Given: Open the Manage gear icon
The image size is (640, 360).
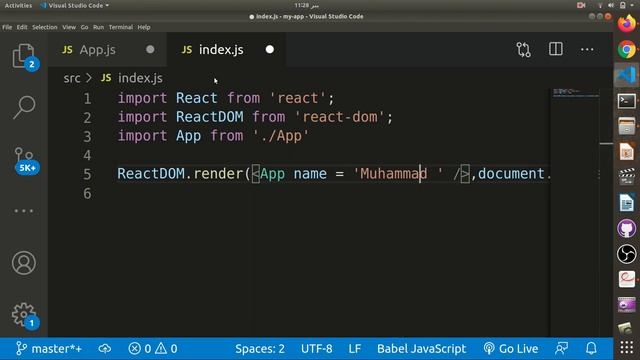Looking at the screenshot, I should pyautogui.click(x=24, y=315).
